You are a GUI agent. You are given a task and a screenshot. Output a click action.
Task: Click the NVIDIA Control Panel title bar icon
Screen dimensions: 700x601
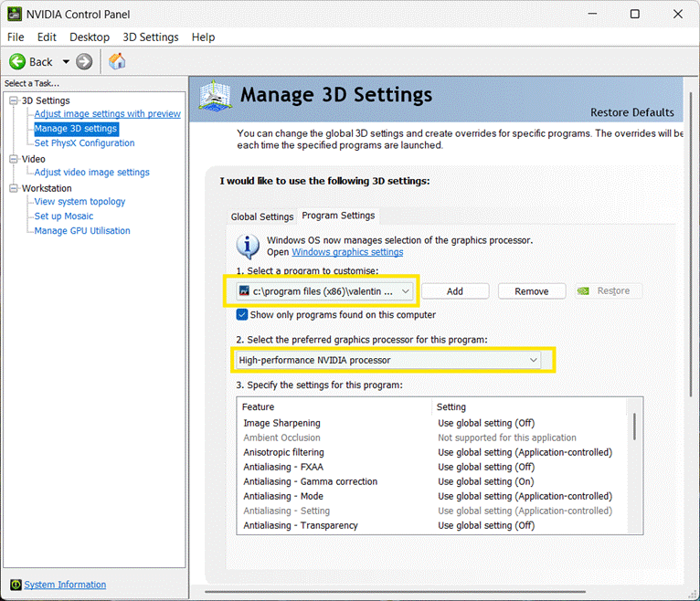coord(16,14)
